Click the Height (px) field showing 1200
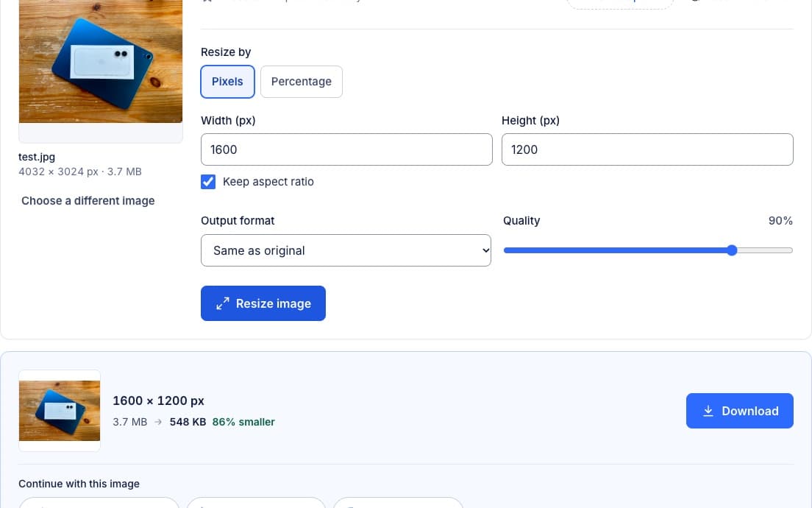 [647, 149]
